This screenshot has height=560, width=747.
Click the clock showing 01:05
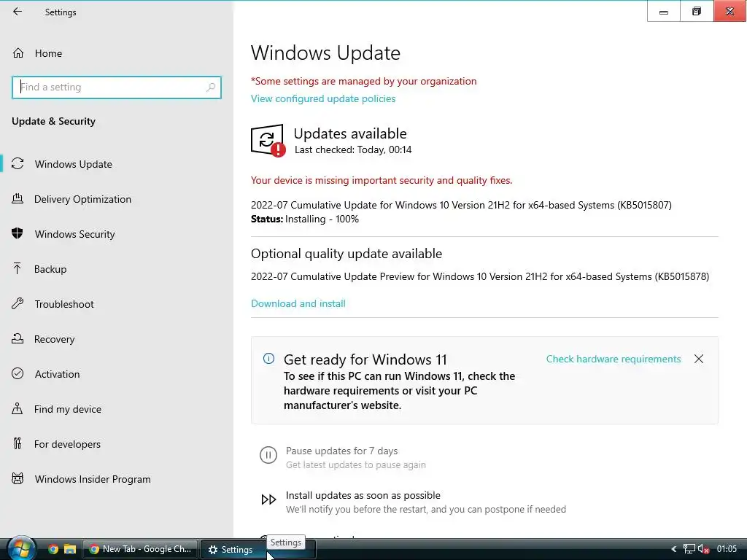click(x=727, y=549)
